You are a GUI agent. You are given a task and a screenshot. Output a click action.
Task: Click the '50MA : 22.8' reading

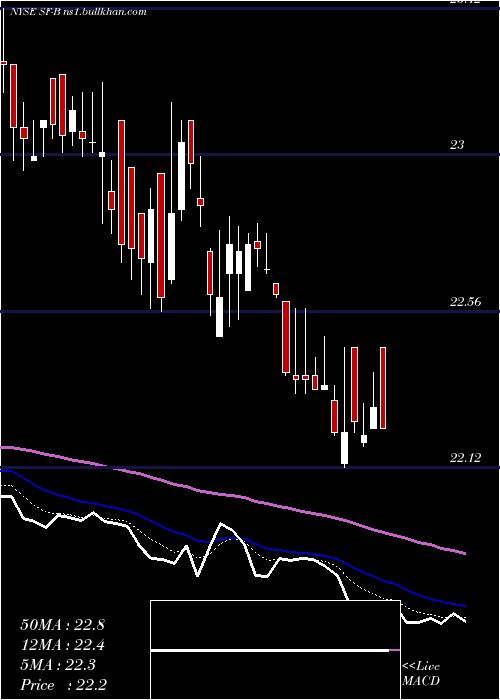click(x=62, y=625)
